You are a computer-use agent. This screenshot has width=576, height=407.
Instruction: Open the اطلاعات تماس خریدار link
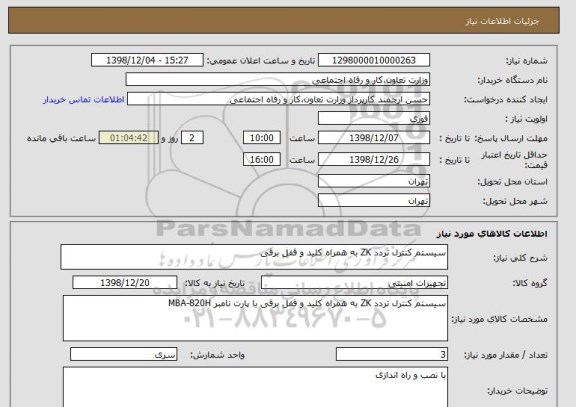pos(84,100)
